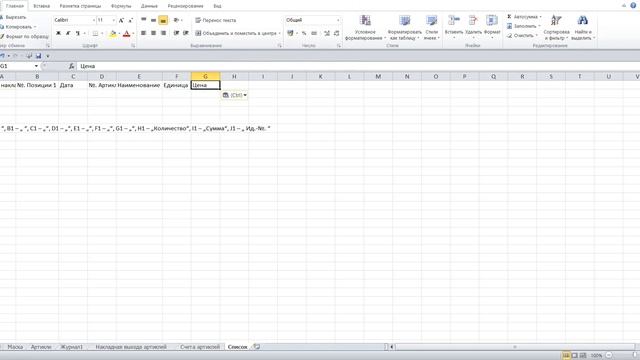Switch to the Данные ribbon tab
The image size is (640, 360).
click(x=149, y=6)
